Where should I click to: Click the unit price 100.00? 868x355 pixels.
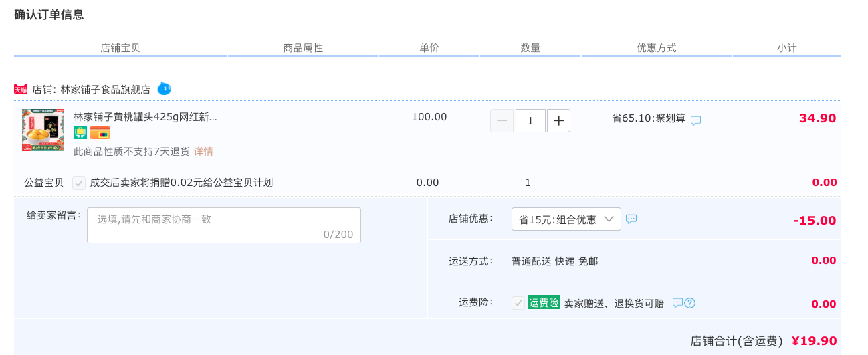tap(429, 117)
